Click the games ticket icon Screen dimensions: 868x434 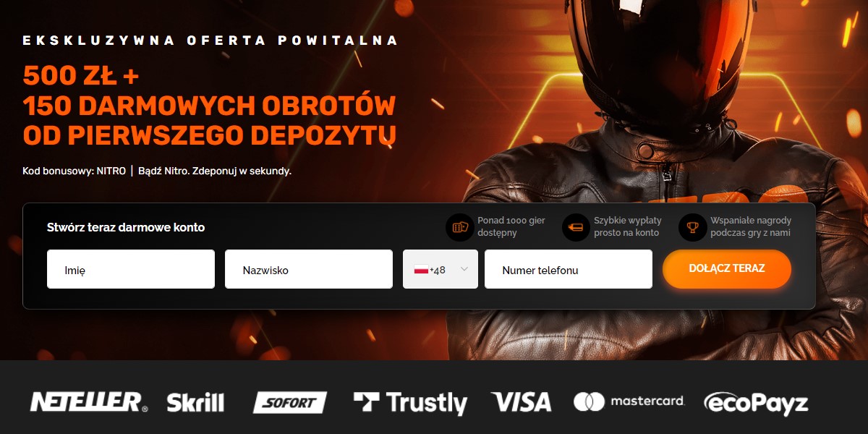[460, 227]
